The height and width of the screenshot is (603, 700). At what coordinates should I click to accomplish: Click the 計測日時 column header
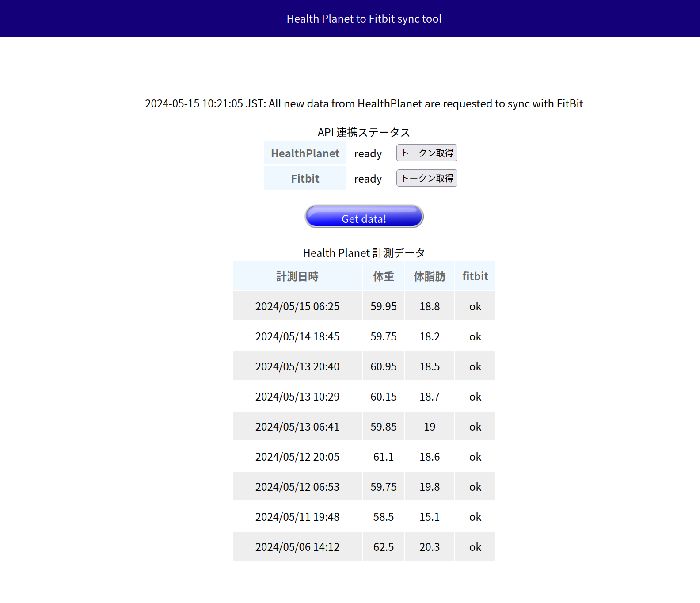tap(297, 276)
